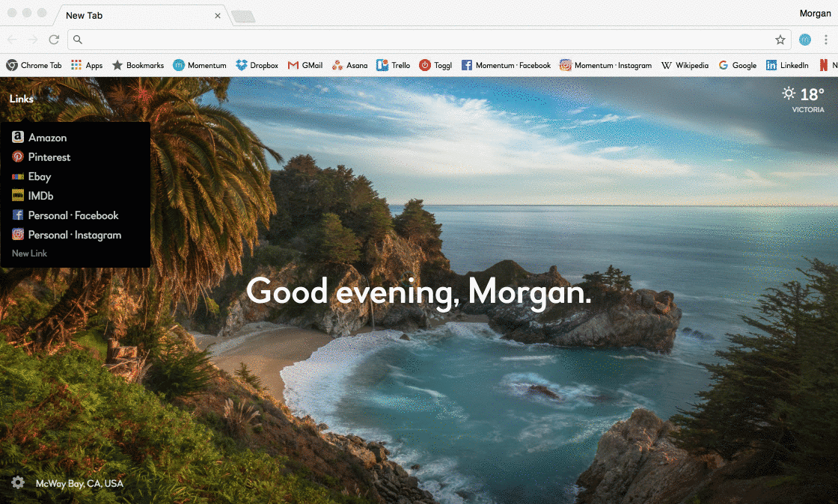This screenshot has height=504, width=838.
Task: Open the Pinterest link
Action: [41, 157]
